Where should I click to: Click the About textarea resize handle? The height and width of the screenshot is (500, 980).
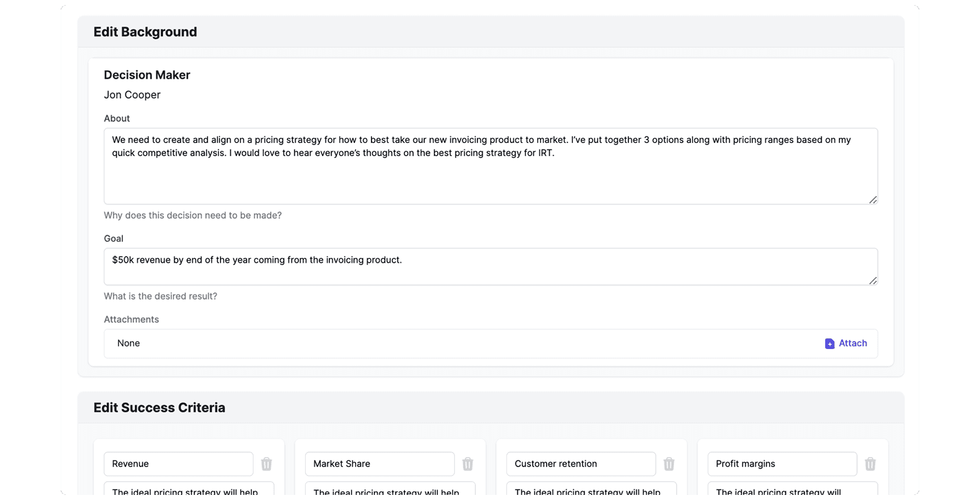(x=873, y=200)
